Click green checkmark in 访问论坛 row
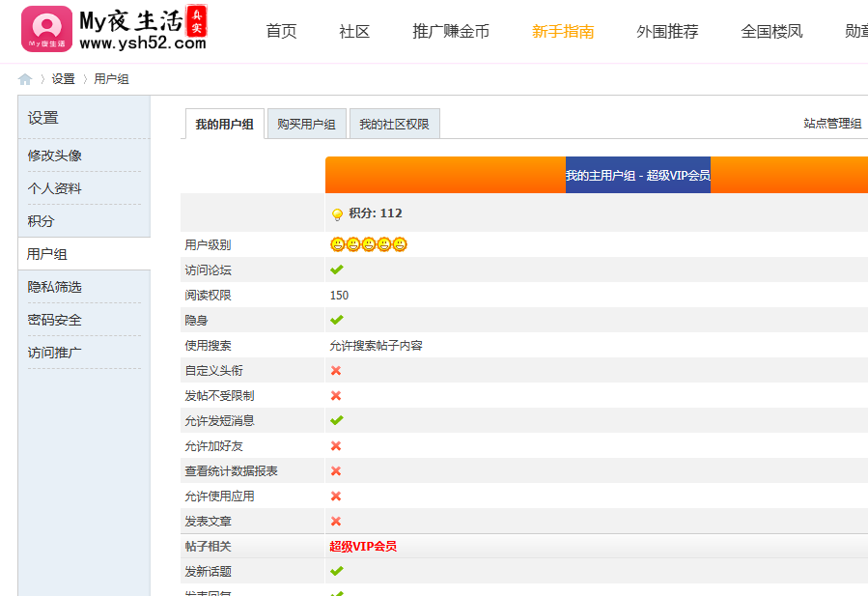The image size is (868, 596). click(337, 270)
